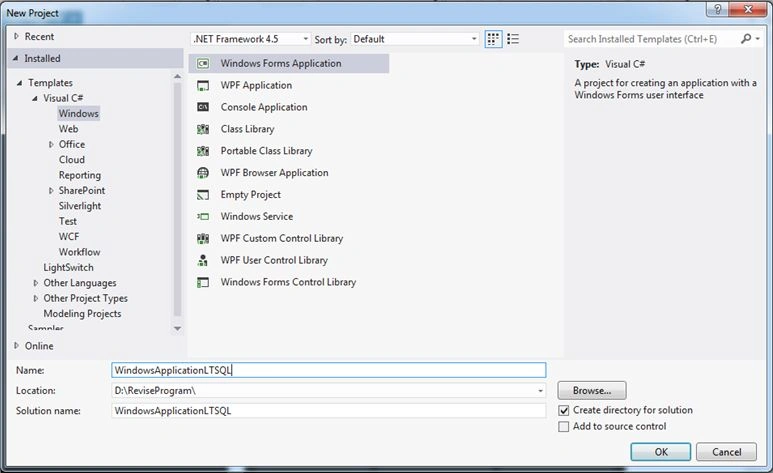773x473 pixels.
Task: Click the WPF User Control Library icon
Action: coord(203,260)
